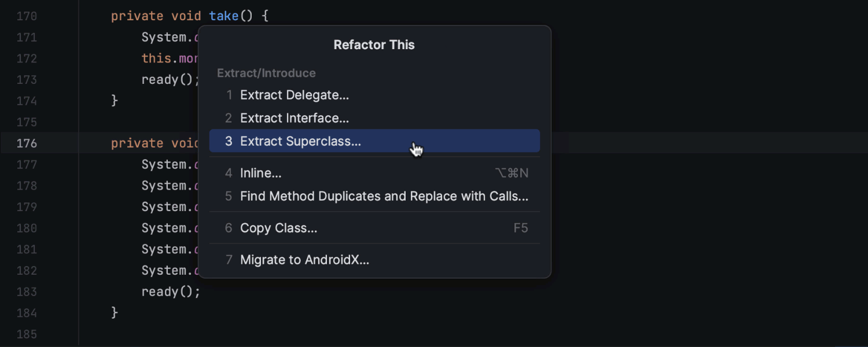Viewport: 868px width, 347px height.
Task: Select Inline... refactoring option
Action: coord(261,173)
